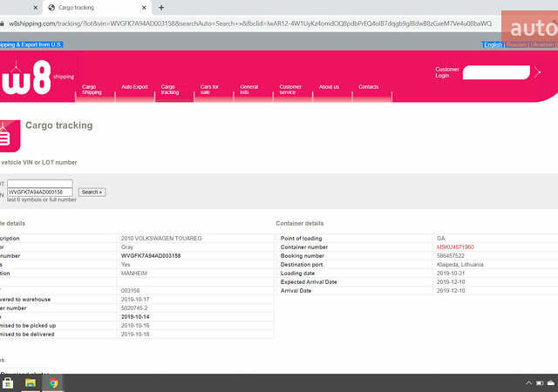This screenshot has width=558, height=392.
Task: Navigate to the Customer service page
Action: pos(290,89)
